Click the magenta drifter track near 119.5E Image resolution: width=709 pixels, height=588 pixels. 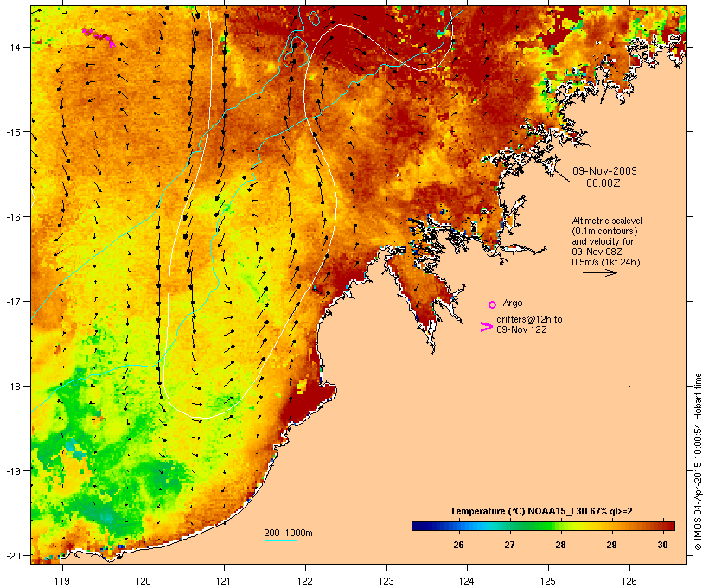point(99,37)
